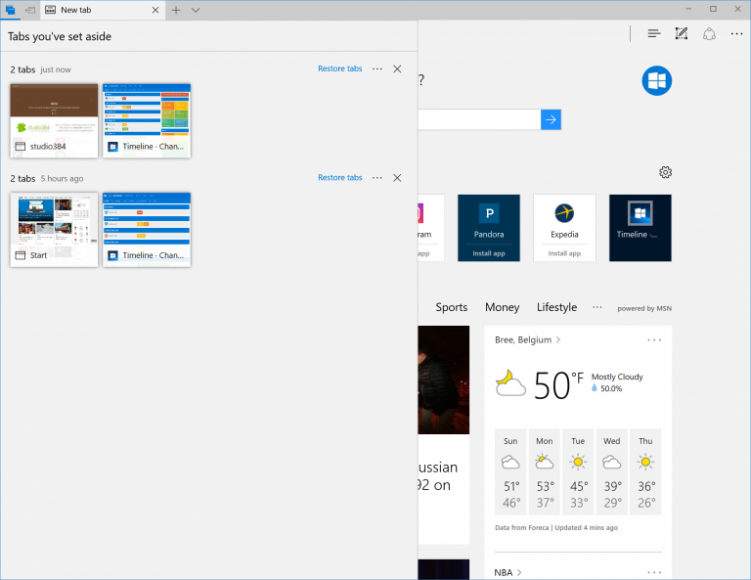
Task: Open a new tab with the plus icon
Action: [176, 9]
